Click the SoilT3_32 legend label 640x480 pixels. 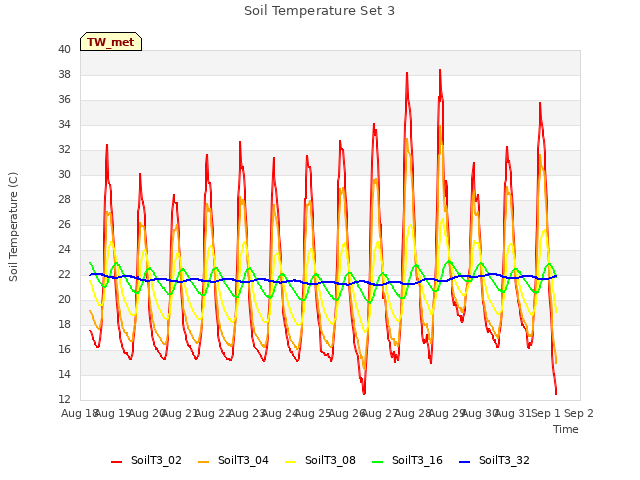point(504,460)
